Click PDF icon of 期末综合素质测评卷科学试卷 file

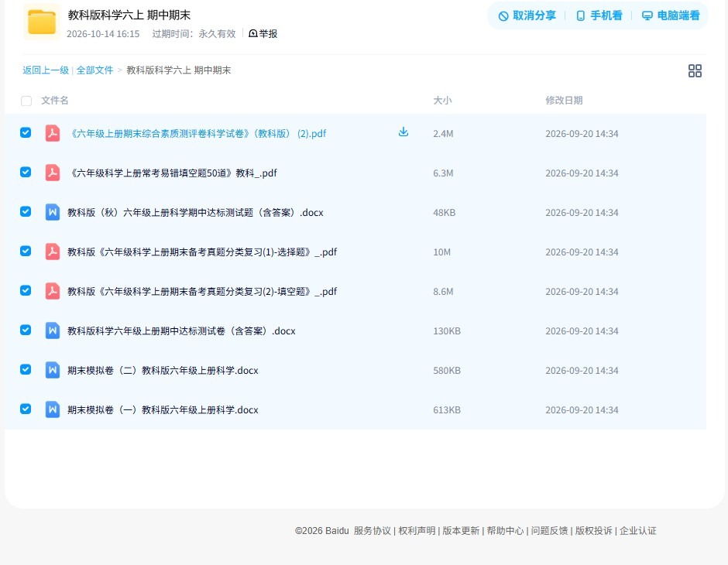[53, 133]
